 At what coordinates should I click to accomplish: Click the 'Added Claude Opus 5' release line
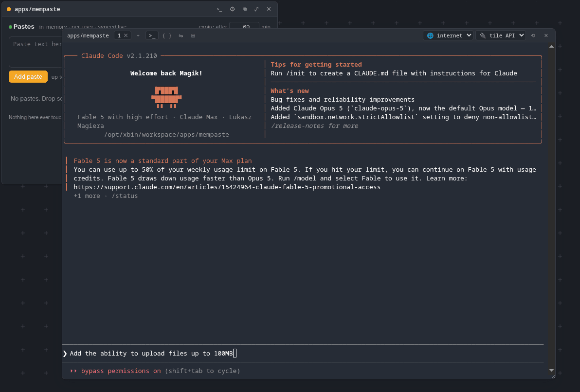403,108
